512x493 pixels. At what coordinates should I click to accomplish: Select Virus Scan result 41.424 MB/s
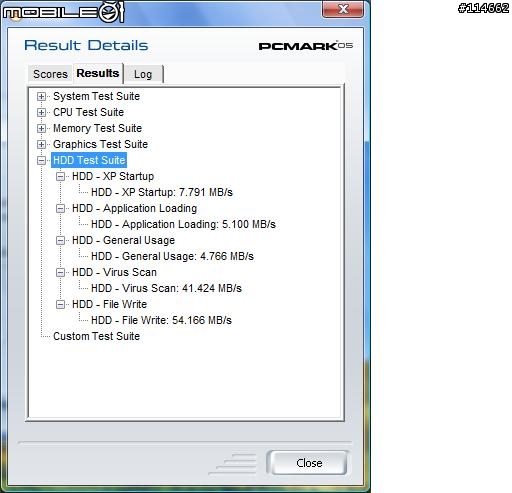(166, 288)
